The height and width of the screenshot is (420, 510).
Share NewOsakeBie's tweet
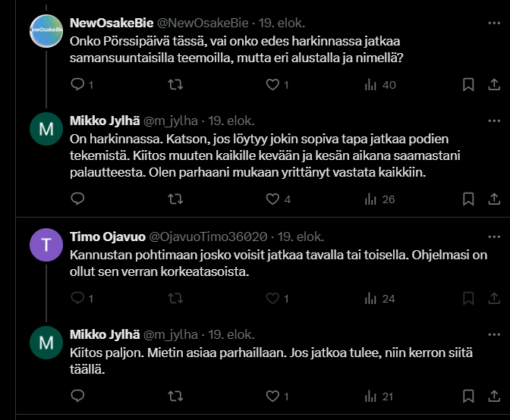pyautogui.click(x=494, y=84)
